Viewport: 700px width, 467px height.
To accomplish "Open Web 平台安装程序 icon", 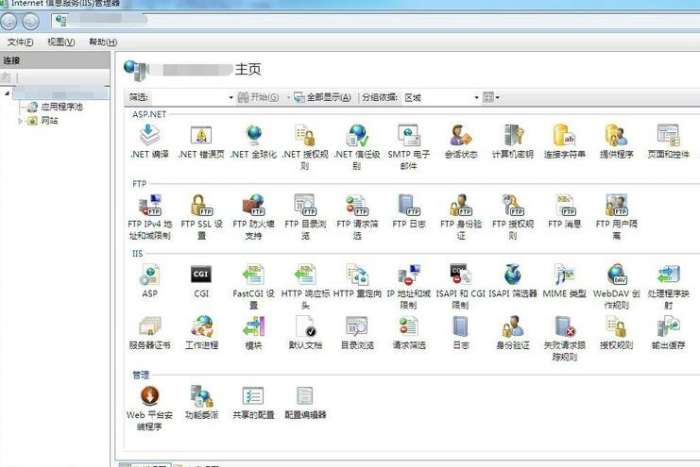I will click(x=150, y=408).
